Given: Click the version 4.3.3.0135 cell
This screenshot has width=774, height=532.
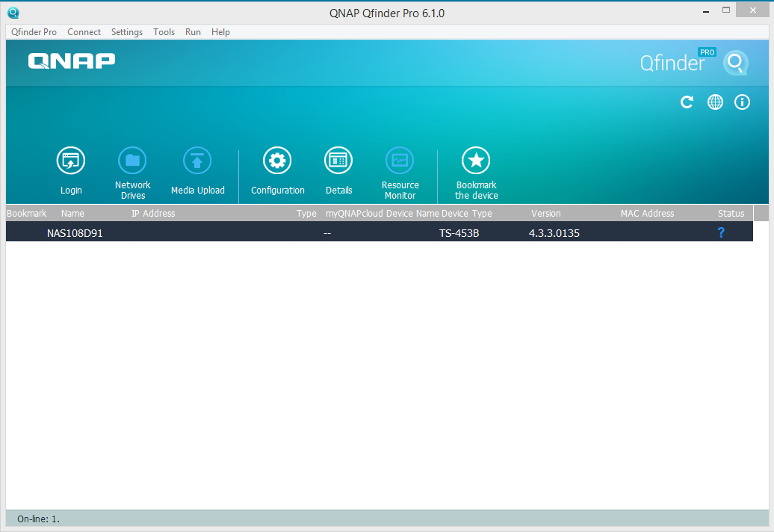Looking at the screenshot, I should [x=554, y=233].
